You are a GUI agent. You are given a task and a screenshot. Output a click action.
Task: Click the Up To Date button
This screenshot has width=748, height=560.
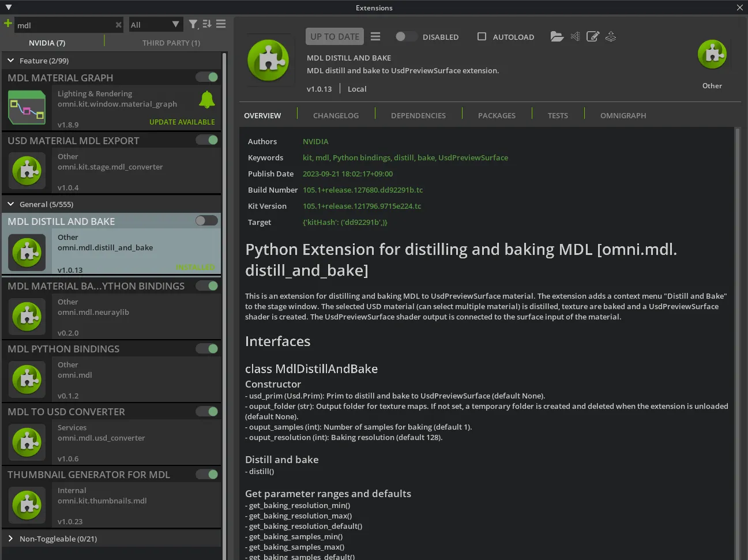(x=334, y=37)
